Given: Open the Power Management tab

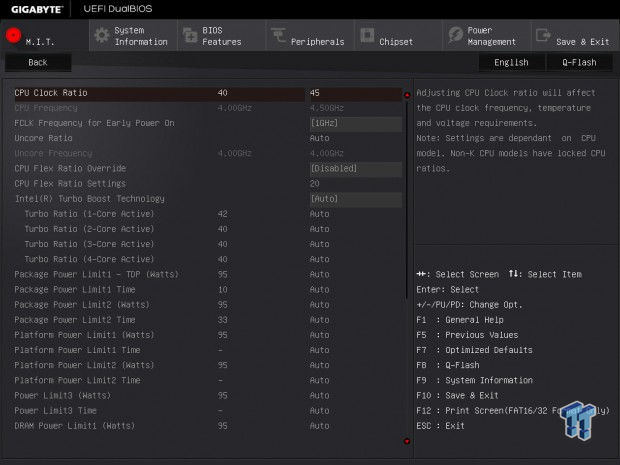Looking at the screenshot, I should tap(486, 36).
